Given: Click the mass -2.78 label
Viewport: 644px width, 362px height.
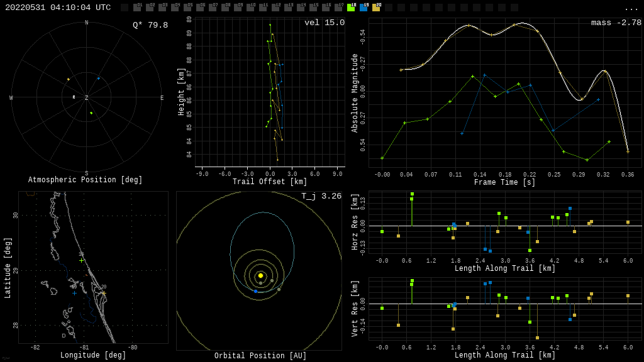Looking at the screenshot, I should 616,23.
